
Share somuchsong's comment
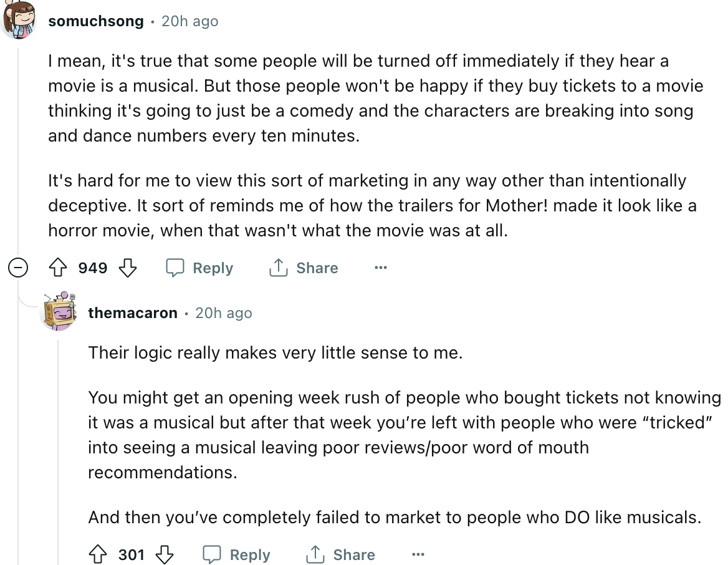coord(304,268)
